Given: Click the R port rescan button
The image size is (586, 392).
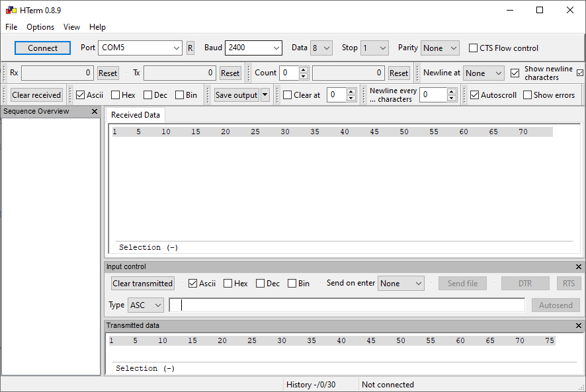Looking at the screenshot, I should [190, 48].
